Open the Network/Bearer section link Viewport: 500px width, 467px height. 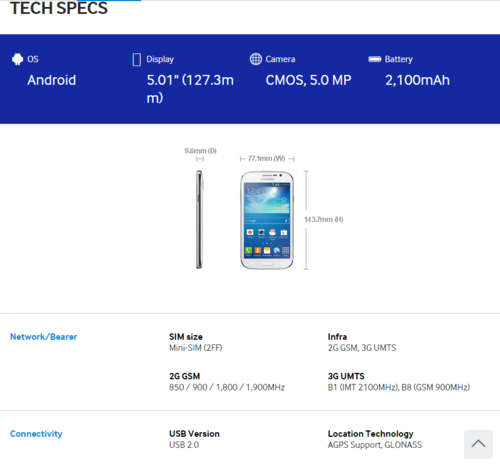tap(44, 337)
